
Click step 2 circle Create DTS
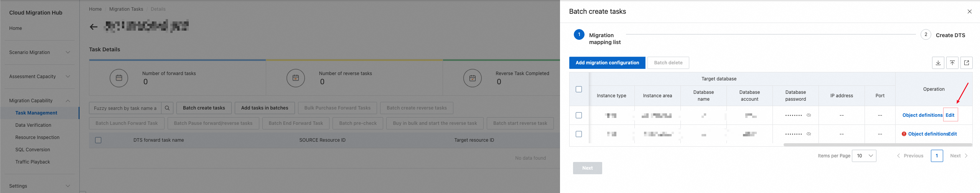[926, 34]
